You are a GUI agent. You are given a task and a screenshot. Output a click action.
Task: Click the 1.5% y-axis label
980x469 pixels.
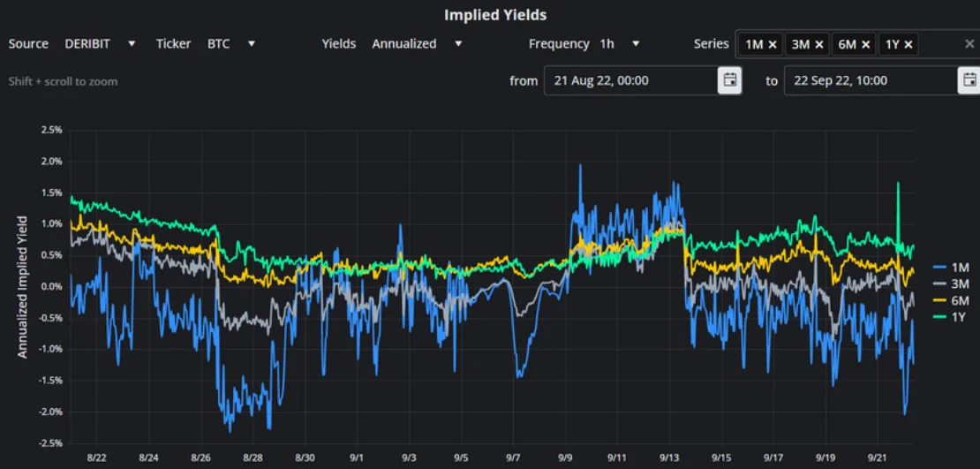coord(52,193)
